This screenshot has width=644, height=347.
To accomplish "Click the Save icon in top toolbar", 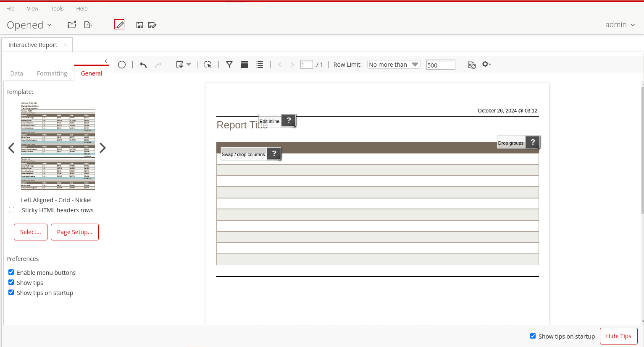I will pos(140,25).
